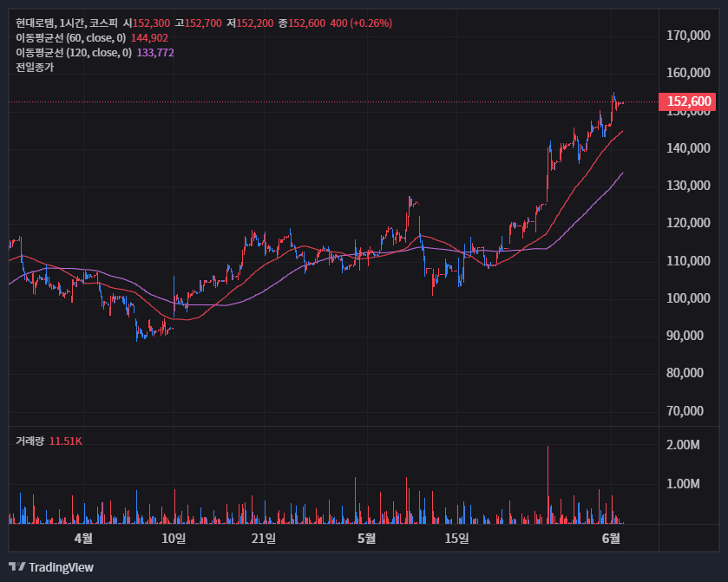
Task: Click the TradingView logo link
Action: click(51, 567)
